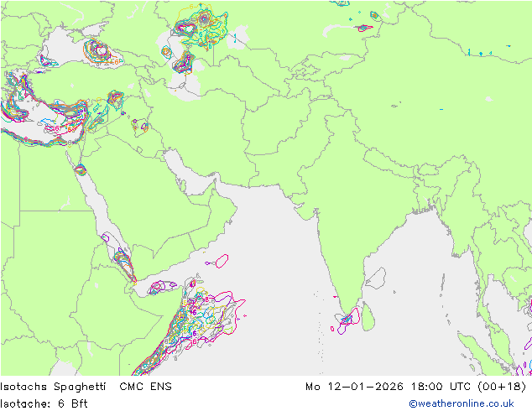Click the date 'Mo 12-01-2026' text
The width and height of the screenshot is (532, 411).
click(x=355, y=386)
